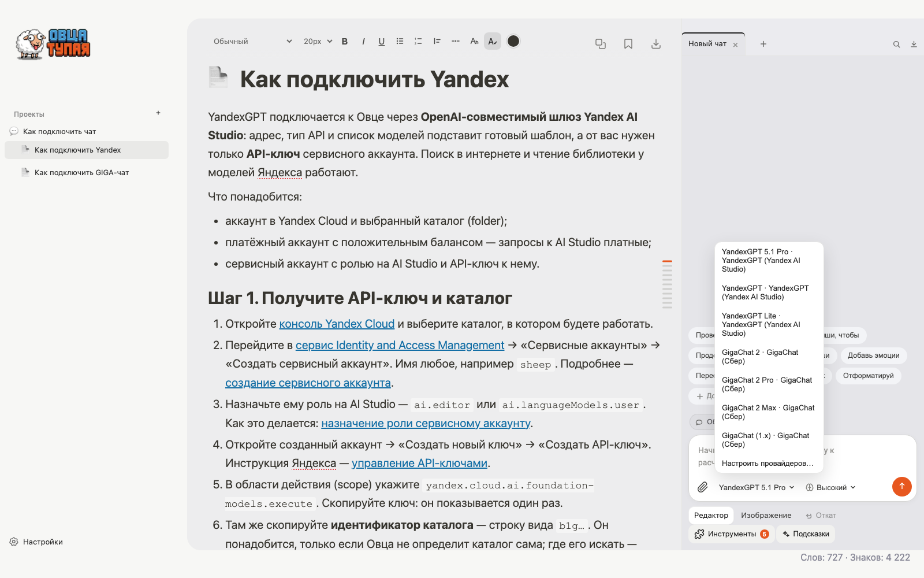924x578 pixels.
Task: Insert a block quote
Action: (x=437, y=42)
